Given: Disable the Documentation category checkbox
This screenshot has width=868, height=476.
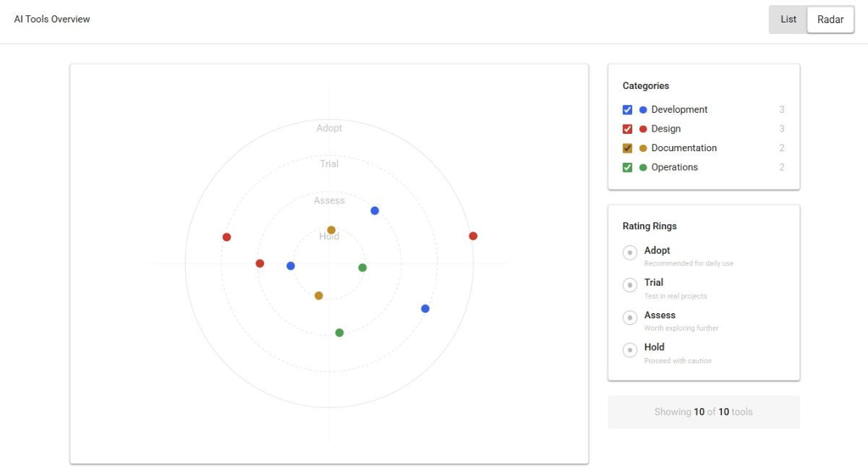Looking at the screenshot, I should coord(627,148).
